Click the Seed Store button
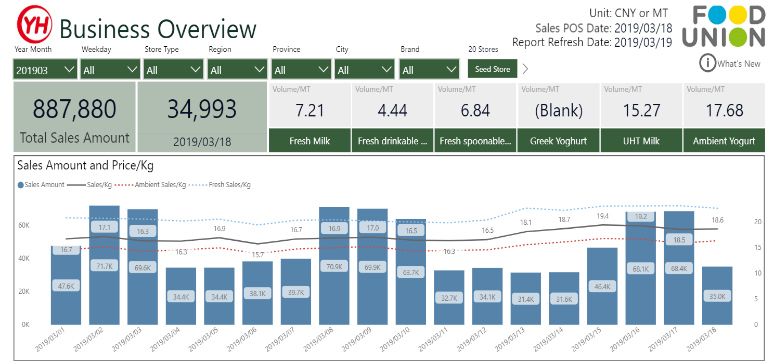Viewport: 774px width, 364px height. [x=493, y=69]
